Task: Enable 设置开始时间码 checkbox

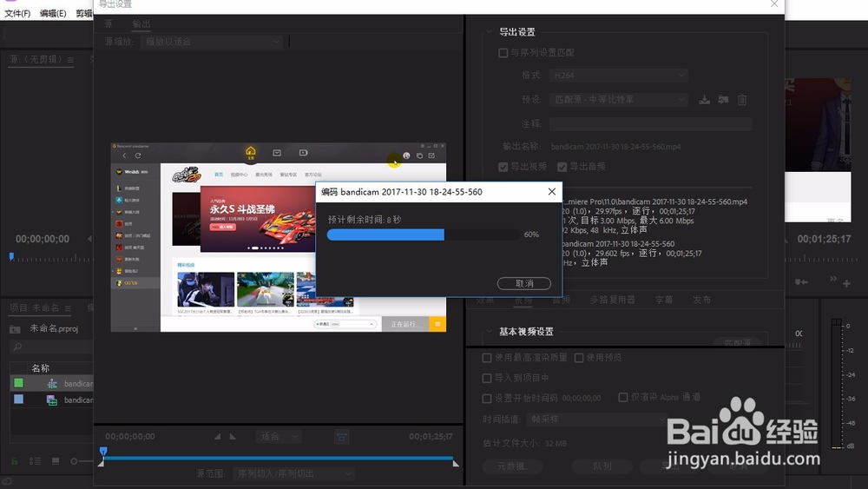Action: coord(487,398)
